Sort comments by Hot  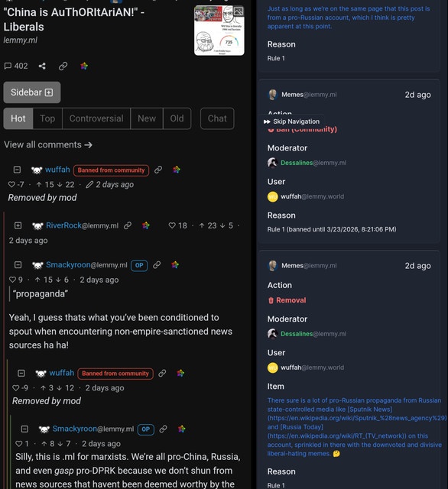[x=18, y=118]
